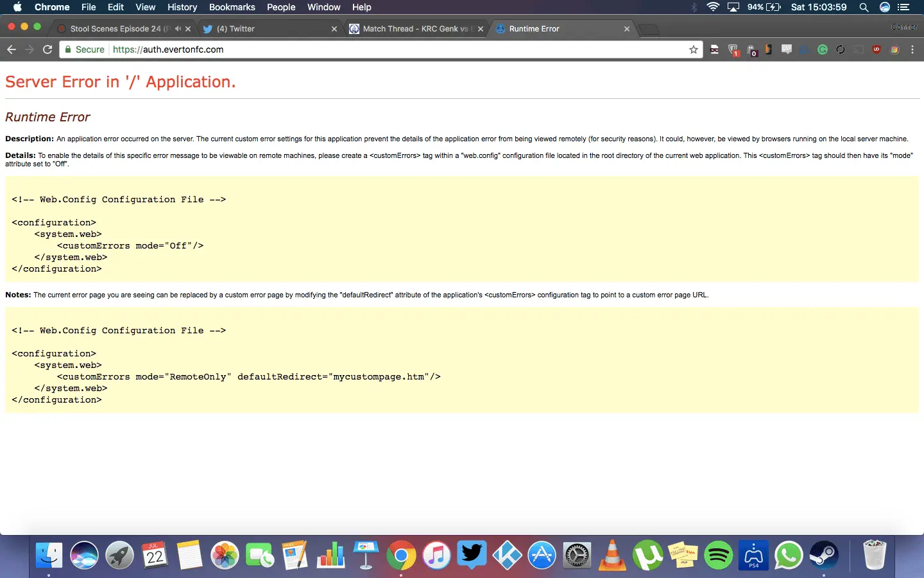
Task: Click the Runtime Error heading on the page
Action: 47,117
